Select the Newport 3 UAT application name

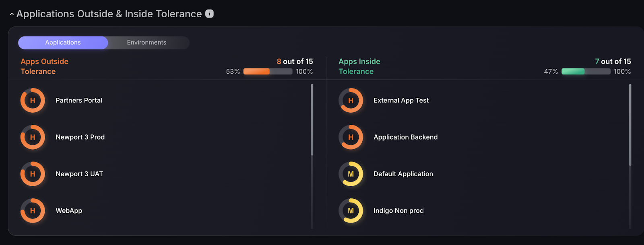[x=79, y=174]
